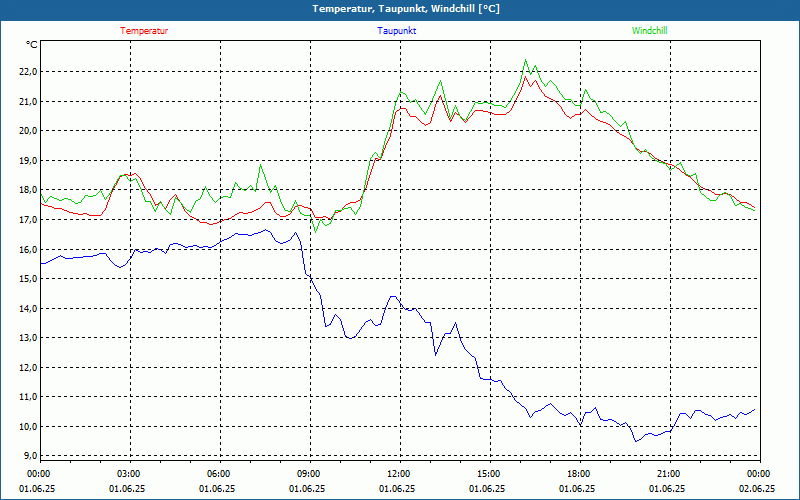Click the '12,0' y-axis label

(28, 367)
